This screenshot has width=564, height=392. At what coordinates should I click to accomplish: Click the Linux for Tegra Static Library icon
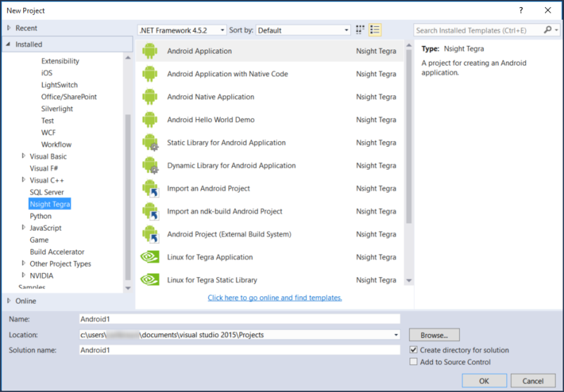tap(149, 280)
